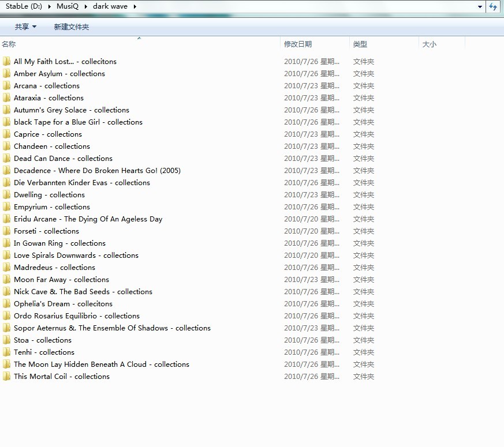Select the Ordo Rosarius Equilibrio folder icon

pos(6,315)
